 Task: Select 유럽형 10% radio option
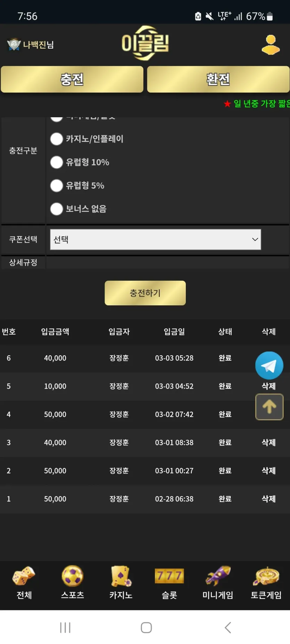[x=57, y=162]
